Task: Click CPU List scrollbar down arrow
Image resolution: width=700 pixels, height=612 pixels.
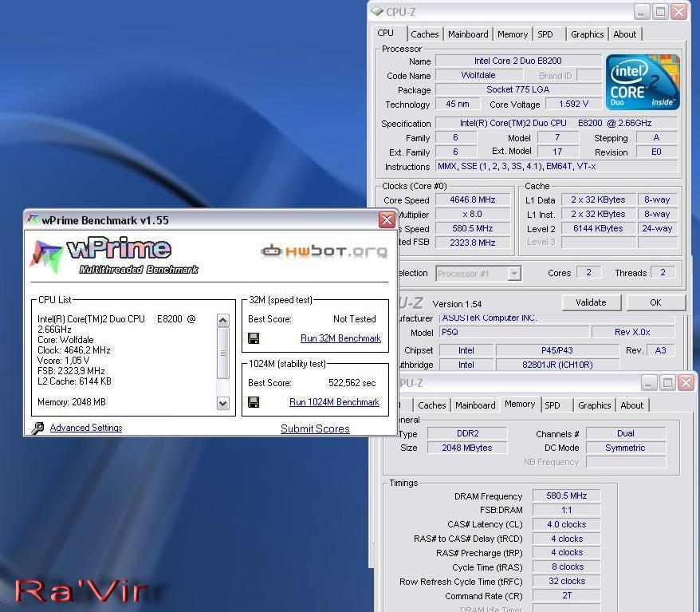Action: click(x=222, y=404)
